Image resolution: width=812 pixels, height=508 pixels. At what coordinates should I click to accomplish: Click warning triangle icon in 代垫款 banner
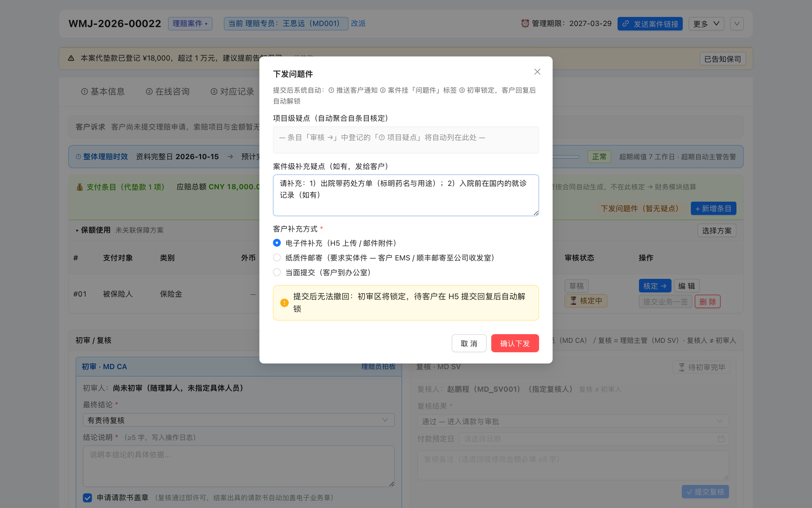click(x=71, y=58)
